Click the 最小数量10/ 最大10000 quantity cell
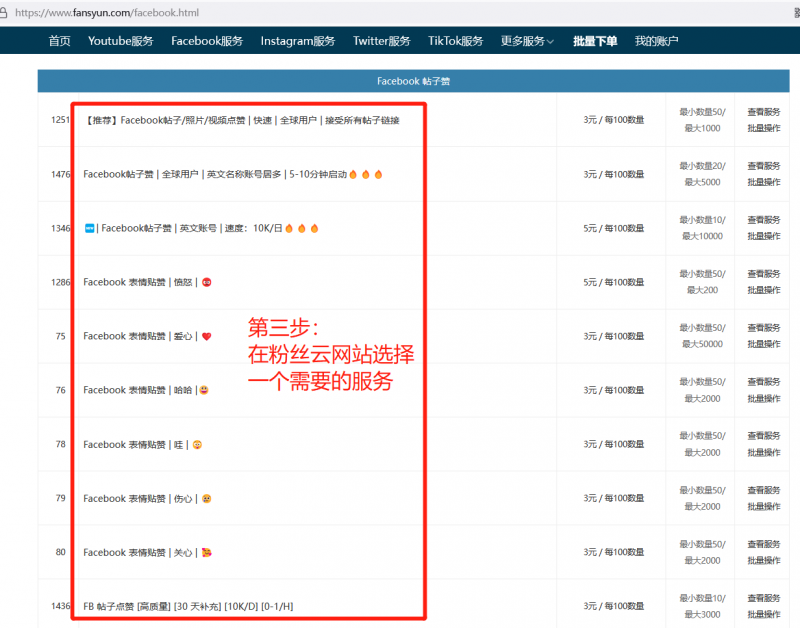800x628 pixels. click(702, 229)
